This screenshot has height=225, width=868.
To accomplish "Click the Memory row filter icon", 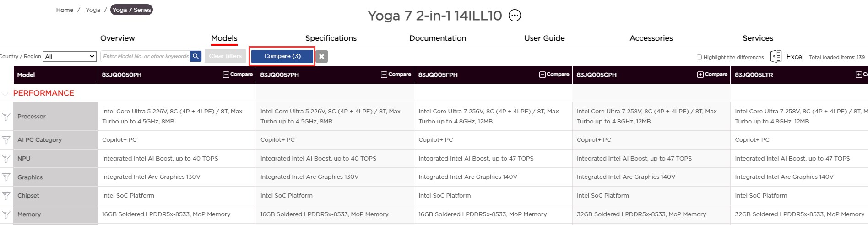I will 6,214.
